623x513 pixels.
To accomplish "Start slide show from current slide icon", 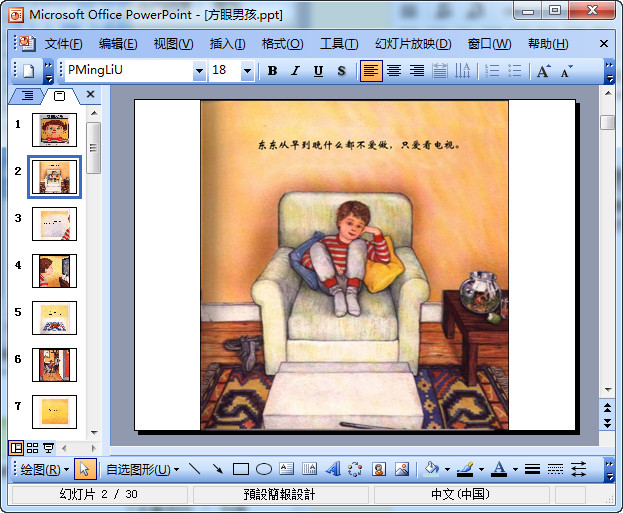I will point(48,448).
